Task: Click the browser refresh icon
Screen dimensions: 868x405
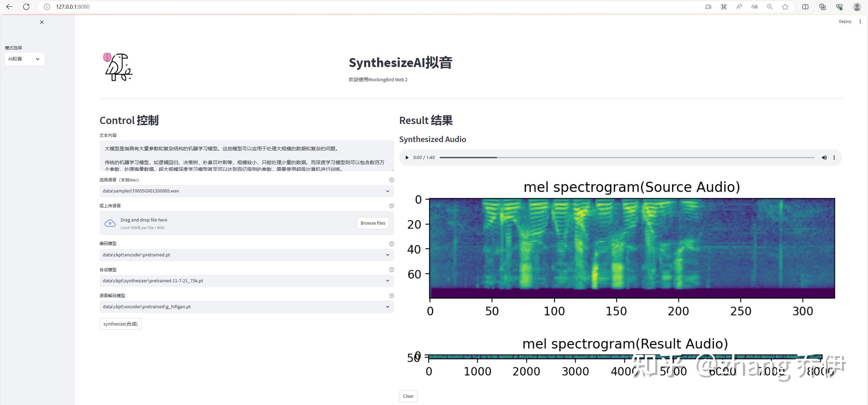Action: 26,7
